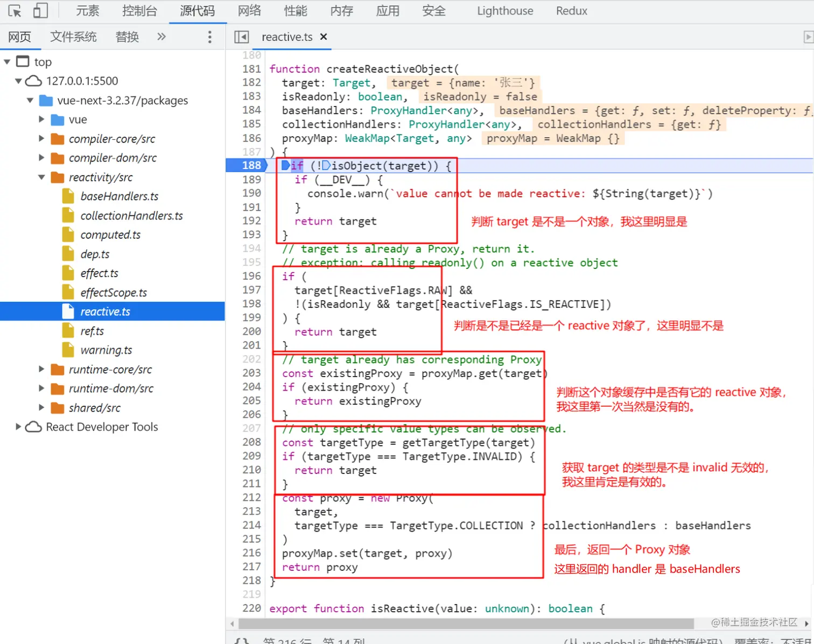
Task: Open the 网络 tab
Action: pyautogui.click(x=249, y=11)
